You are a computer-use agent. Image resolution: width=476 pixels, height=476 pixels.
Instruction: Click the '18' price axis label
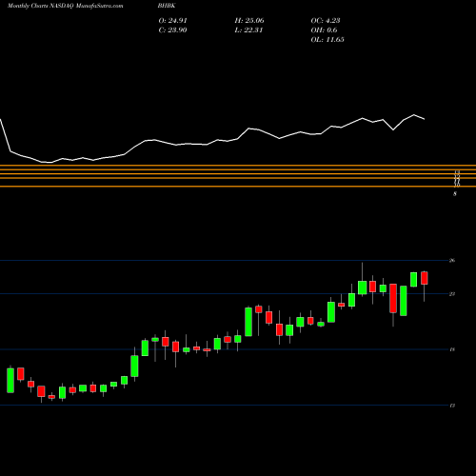click(452, 349)
